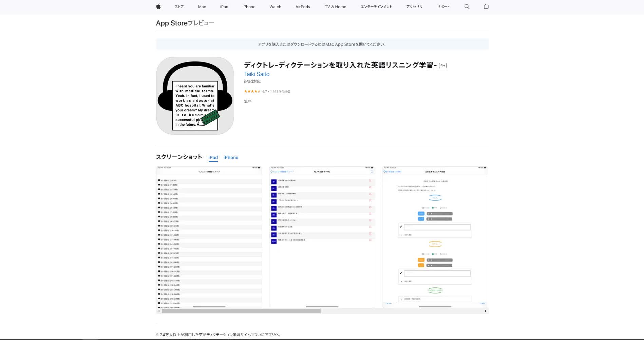Viewport: 644px width, 340px height.
Task: Click the right scroll arrow of the screenshot gallery
Action: pos(486,311)
